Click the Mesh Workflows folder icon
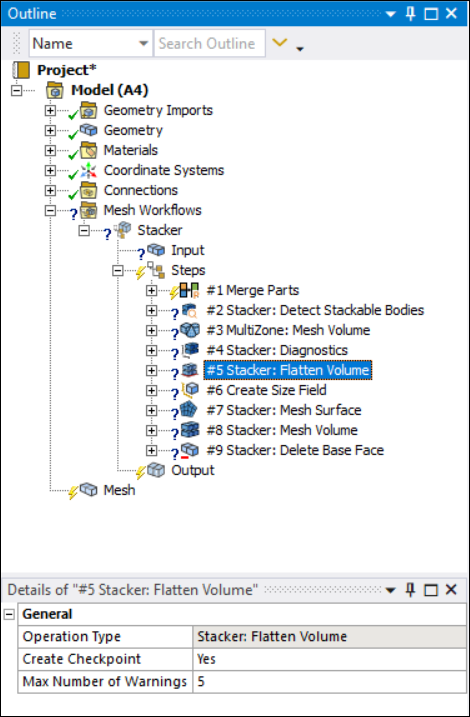The width and height of the screenshot is (470, 717). point(88,210)
